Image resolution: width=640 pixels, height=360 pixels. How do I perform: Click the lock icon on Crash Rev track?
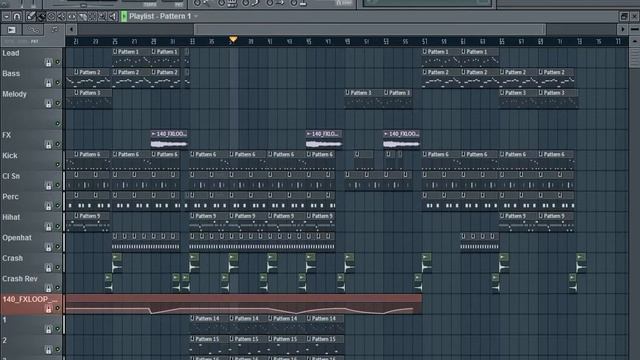pyautogui.click(x=48, y=288)
